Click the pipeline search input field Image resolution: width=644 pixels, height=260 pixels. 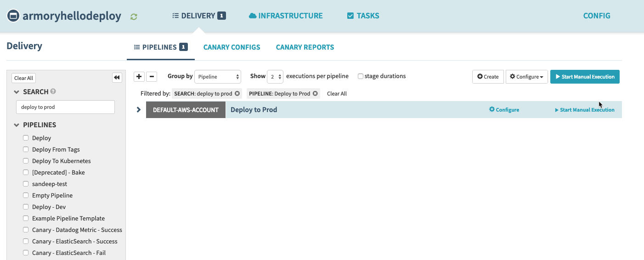65,107
